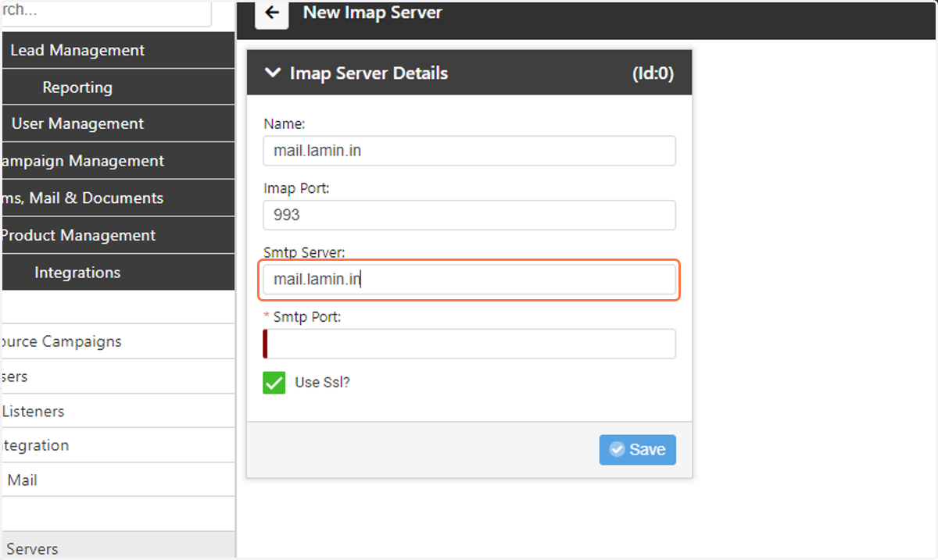Click the sidebar search box

tap(106, 12)
